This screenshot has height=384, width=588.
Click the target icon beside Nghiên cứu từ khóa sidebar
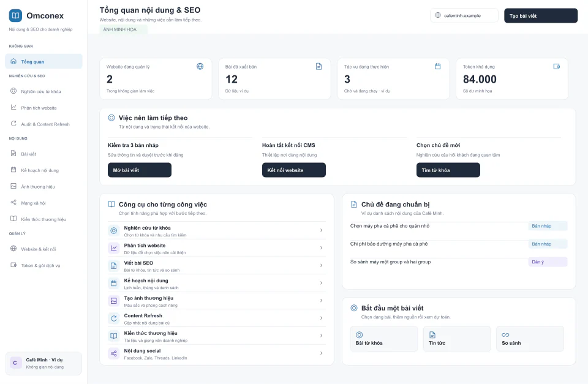[x=13, y=91]
